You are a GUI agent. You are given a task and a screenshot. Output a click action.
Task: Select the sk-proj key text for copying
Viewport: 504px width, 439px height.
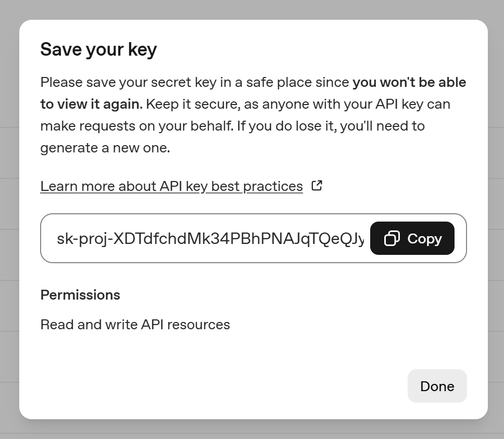point(208,238)
